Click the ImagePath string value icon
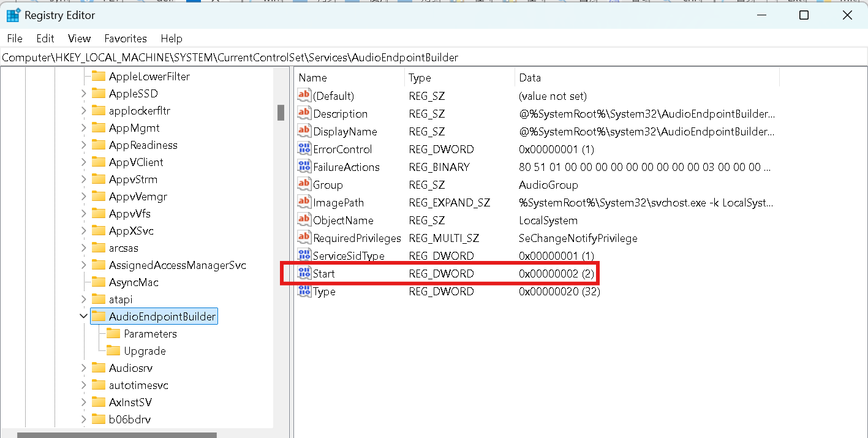This screenshot has height=438, width=868. tap(304, 202)
